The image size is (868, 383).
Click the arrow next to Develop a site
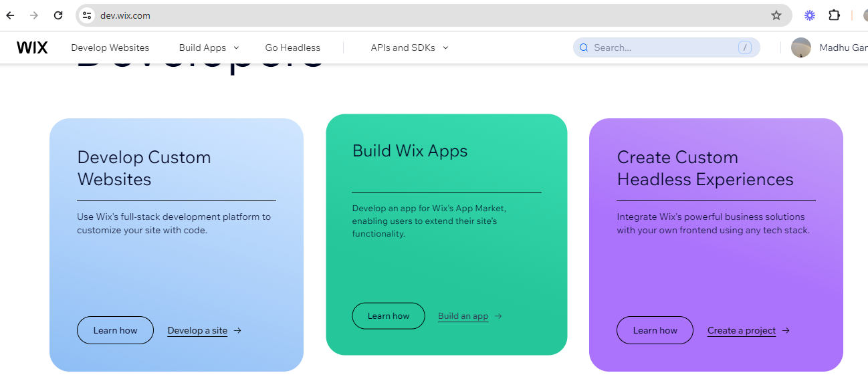tap(237, 330)
